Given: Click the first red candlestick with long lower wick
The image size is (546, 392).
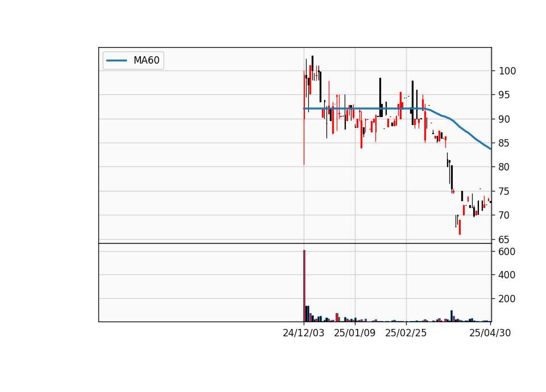Looking at the screenshot, I should 304,118.
